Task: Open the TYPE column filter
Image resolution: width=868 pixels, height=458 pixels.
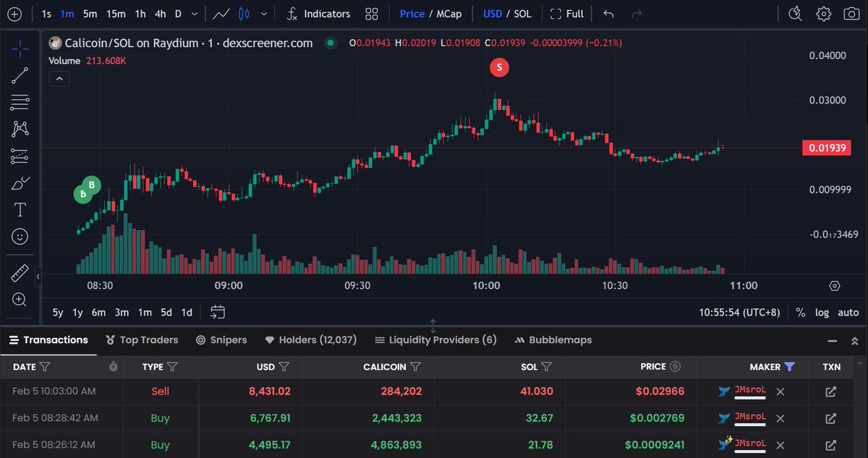Action: (x=172, y=367)
